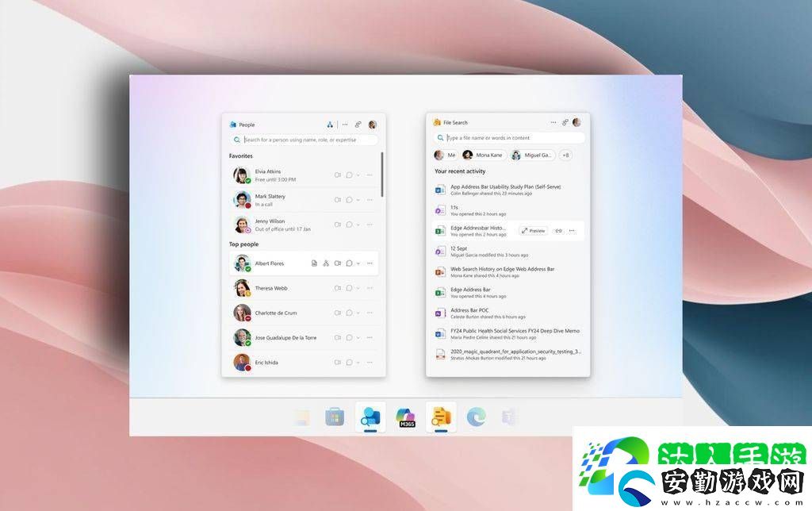This screenshot has height=511, width=812.
Task: Expand chat options dropdown for Elvia Atkins
Action: [358, 175]
